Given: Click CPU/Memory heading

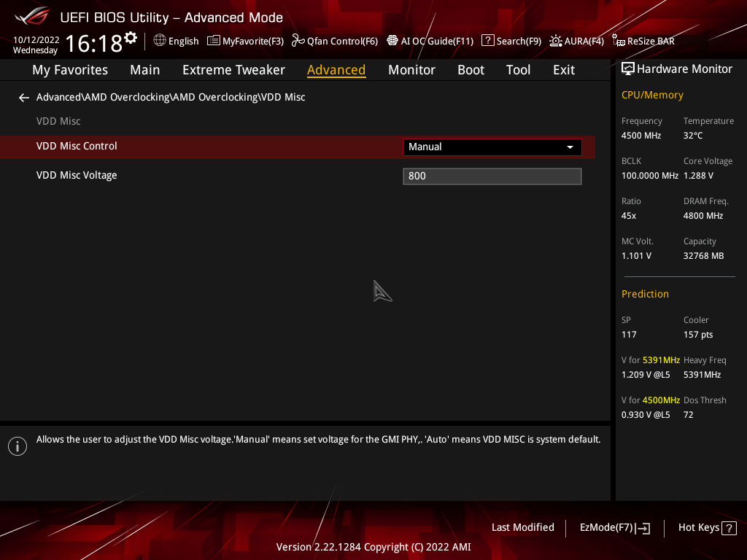Looking at the screenshot, I should point(652,95).
